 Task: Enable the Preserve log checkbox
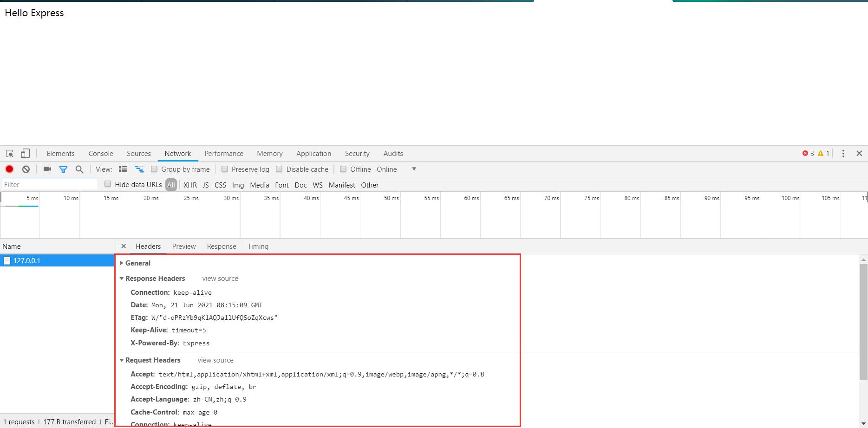(x=225, y=169)
